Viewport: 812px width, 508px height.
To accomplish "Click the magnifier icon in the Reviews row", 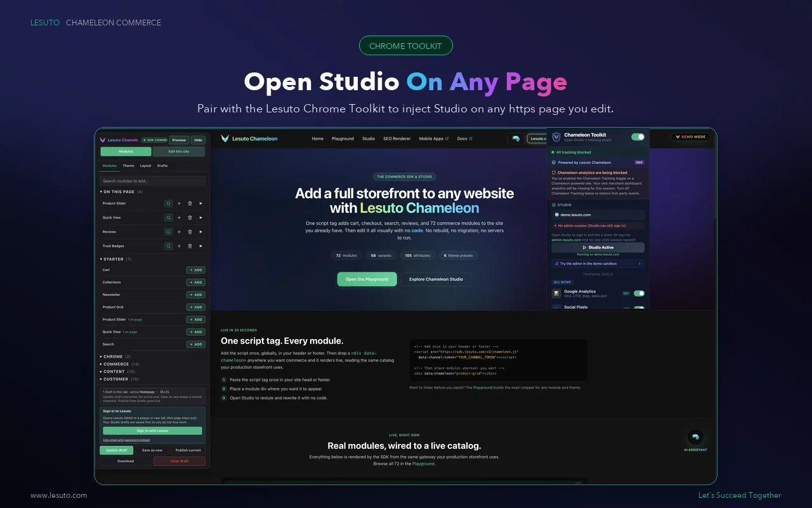I will pyautogui.click(x=169, y=232).
